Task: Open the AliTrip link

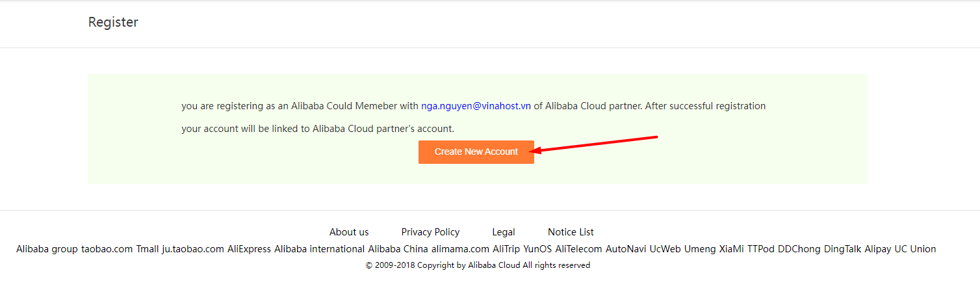Action: pyautogui.click(x=506, y=249)
